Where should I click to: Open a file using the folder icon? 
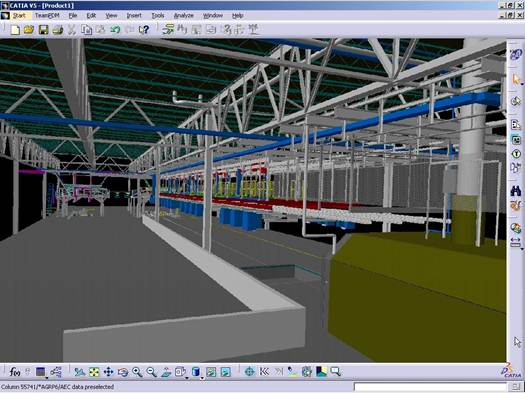29,30
